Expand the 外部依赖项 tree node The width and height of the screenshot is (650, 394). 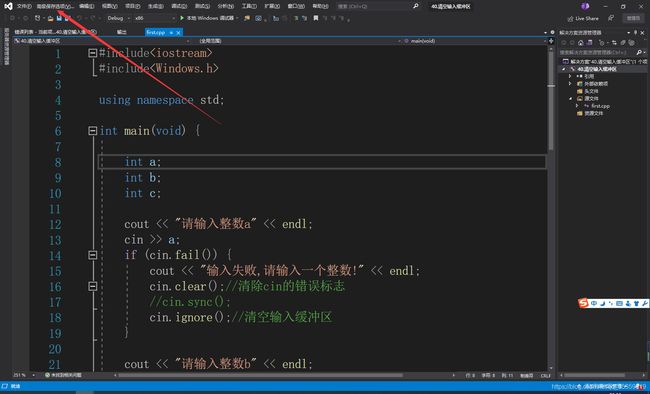click(570, 84)
